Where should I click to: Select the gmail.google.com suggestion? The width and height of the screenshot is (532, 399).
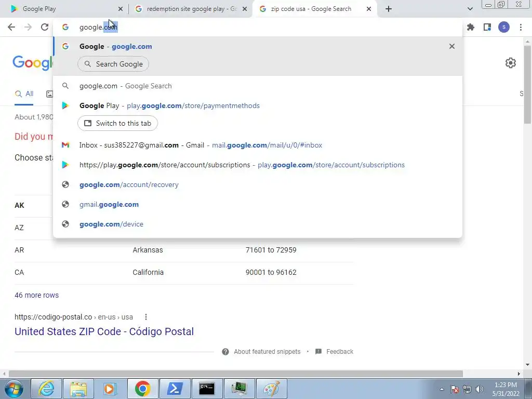[258, 204]
